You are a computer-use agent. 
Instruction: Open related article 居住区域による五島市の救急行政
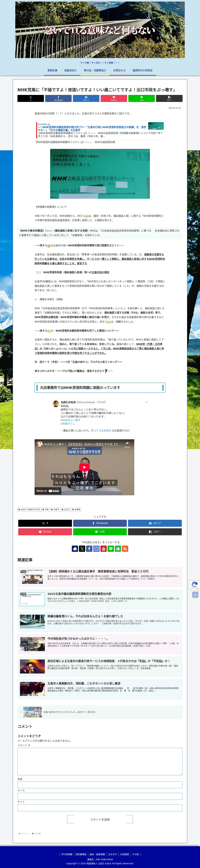(x=100, y=666)
